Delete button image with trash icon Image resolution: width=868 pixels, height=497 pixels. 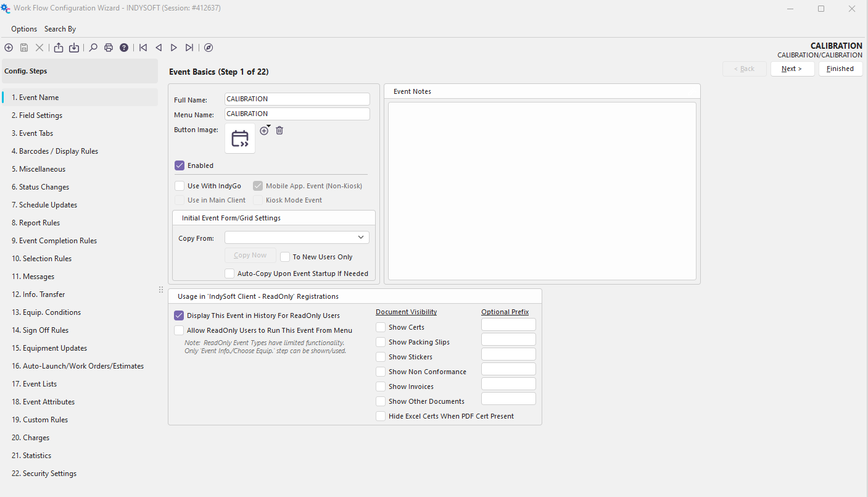[279, 130]
